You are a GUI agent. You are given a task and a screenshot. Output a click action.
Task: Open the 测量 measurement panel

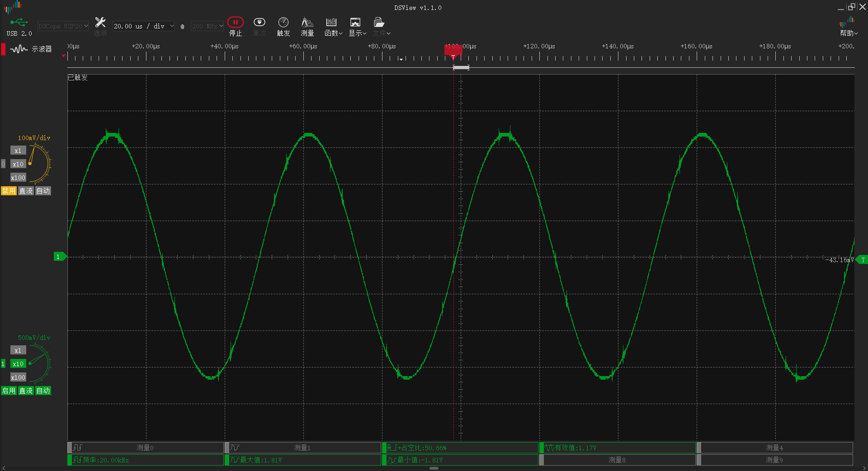(307, 26)
